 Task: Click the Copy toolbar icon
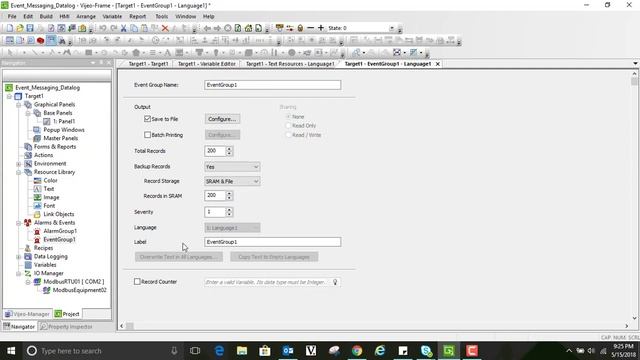(133, 28)
